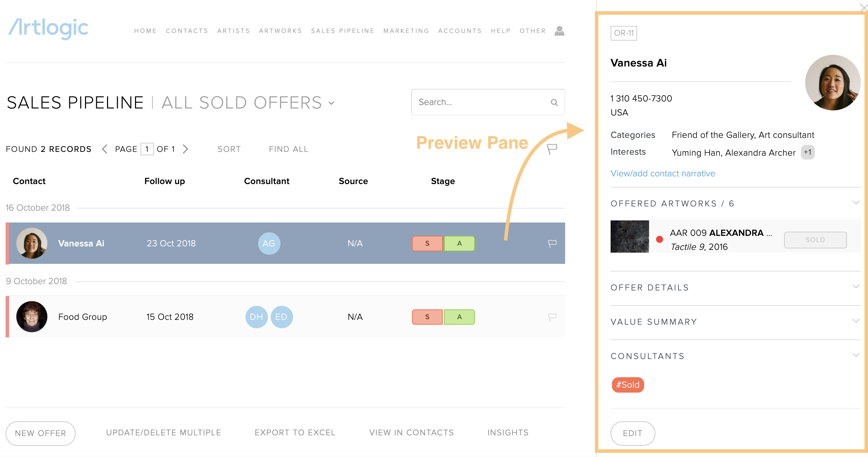
Task: Open the Help menu
Action: pos(501,31)
